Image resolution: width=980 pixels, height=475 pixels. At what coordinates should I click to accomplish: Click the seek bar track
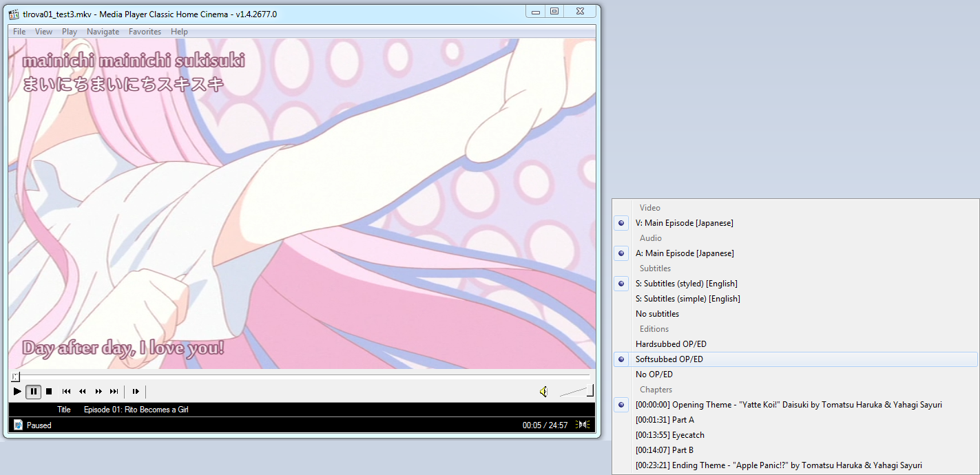(301, 377)
